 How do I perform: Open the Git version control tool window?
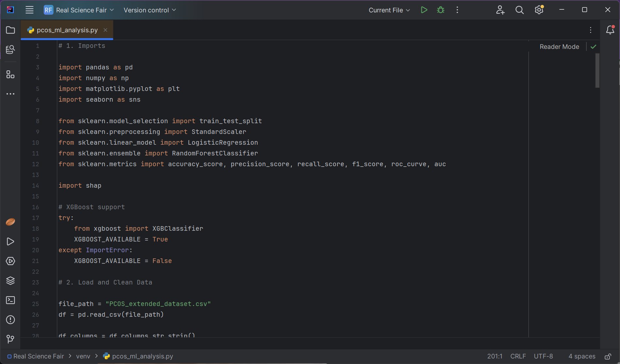click(10, 339)
